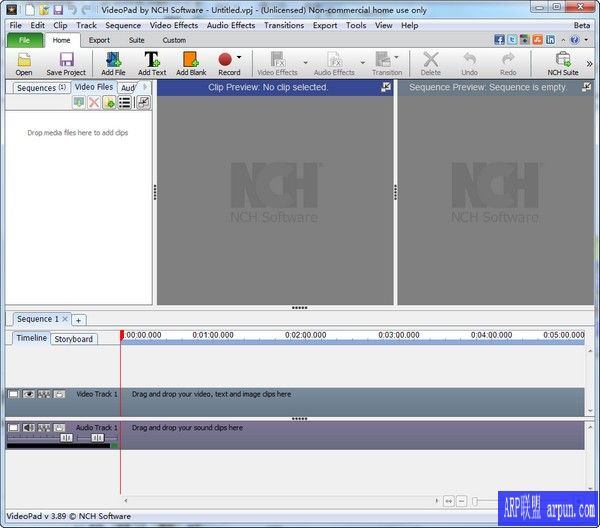
Task: Undock the media bin with the pop-out icon
Action: 143,103
